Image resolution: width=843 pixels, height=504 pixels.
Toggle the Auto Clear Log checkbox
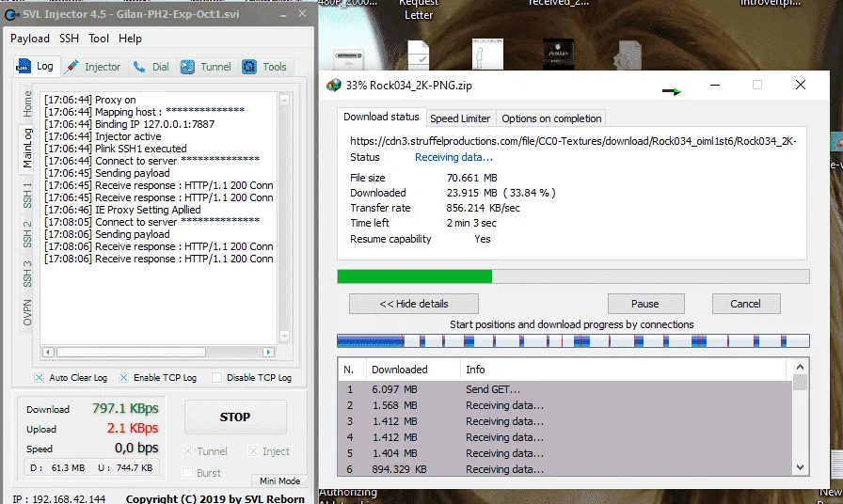coord(39,378)
